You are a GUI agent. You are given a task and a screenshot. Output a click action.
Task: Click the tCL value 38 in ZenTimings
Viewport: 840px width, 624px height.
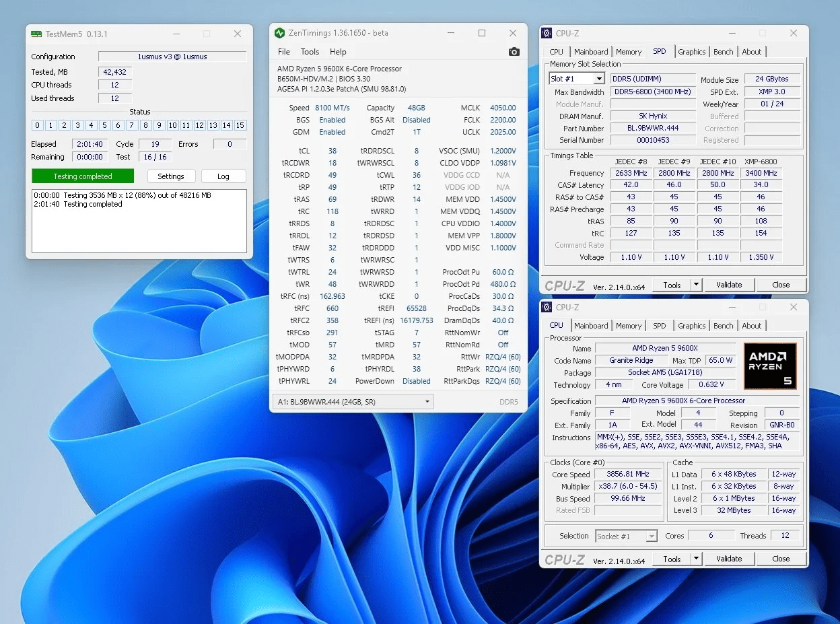pos(332,151)
